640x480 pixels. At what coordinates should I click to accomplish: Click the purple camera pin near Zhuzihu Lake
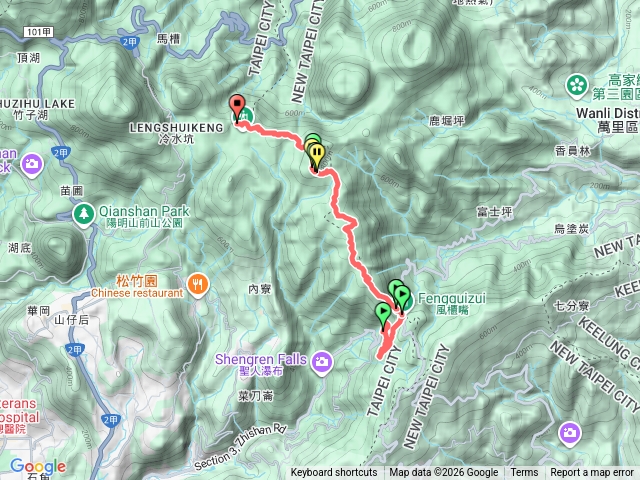coord(32,165)
